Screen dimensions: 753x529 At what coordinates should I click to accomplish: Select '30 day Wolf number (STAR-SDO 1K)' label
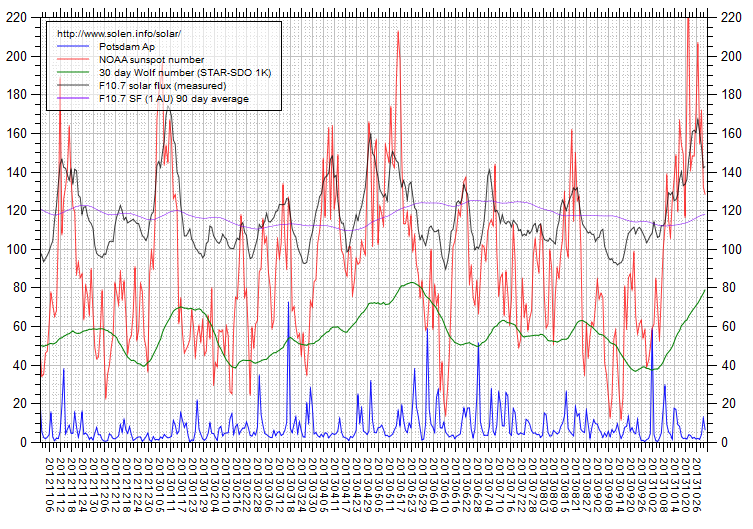185,72
